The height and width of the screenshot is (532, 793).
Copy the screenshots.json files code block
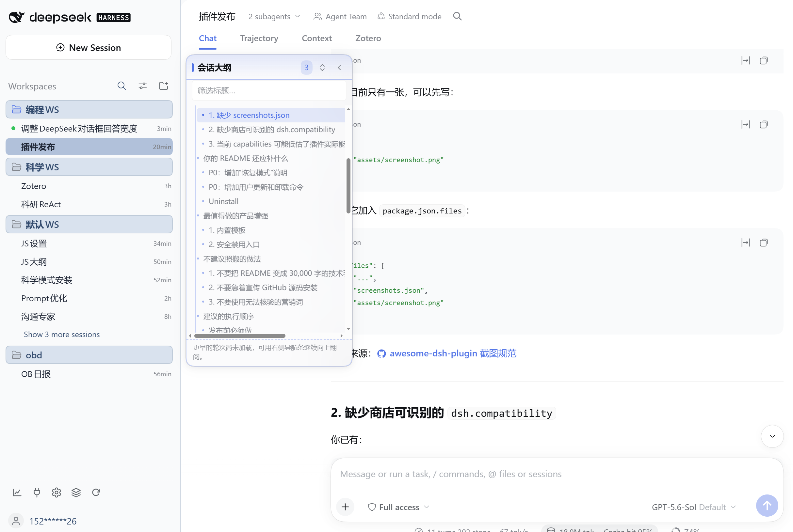pyautogui.click(x=764, y=243)
